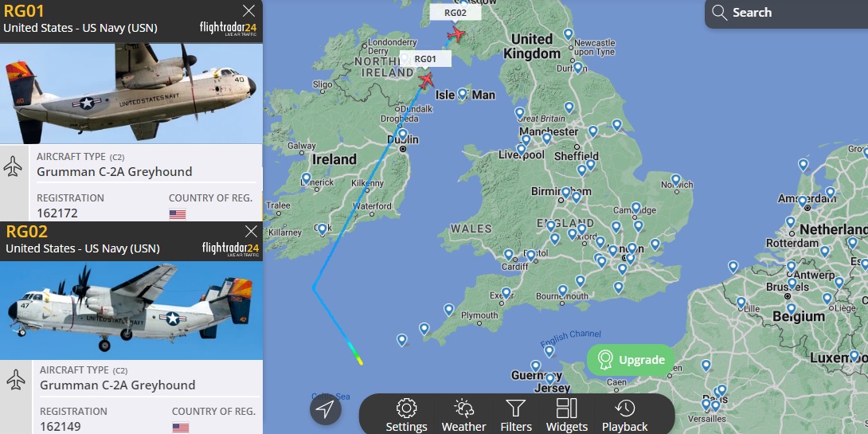Close the RG02 flight info panel
The image size is (868, 434).
[252, 232]
